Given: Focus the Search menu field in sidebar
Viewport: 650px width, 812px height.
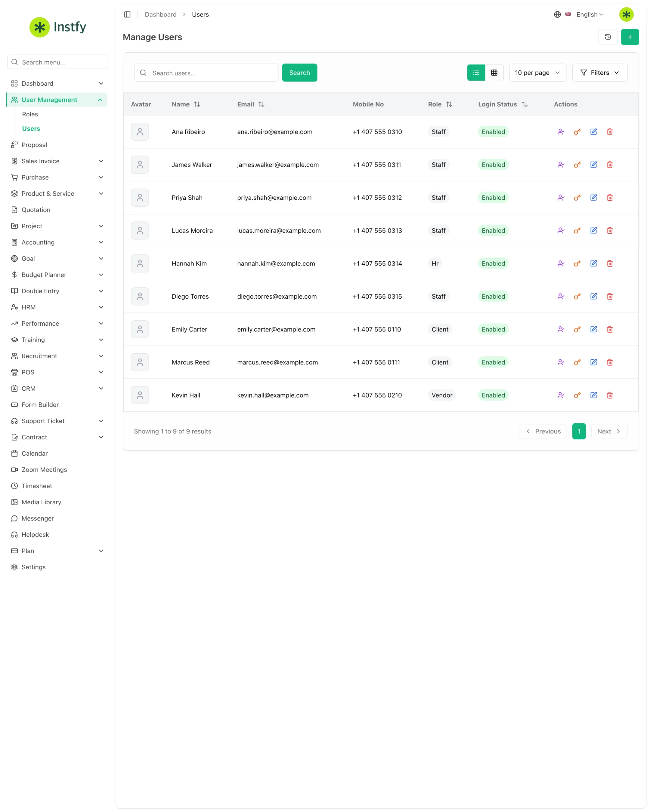Looking at the screenshot, I should [58, 62].
